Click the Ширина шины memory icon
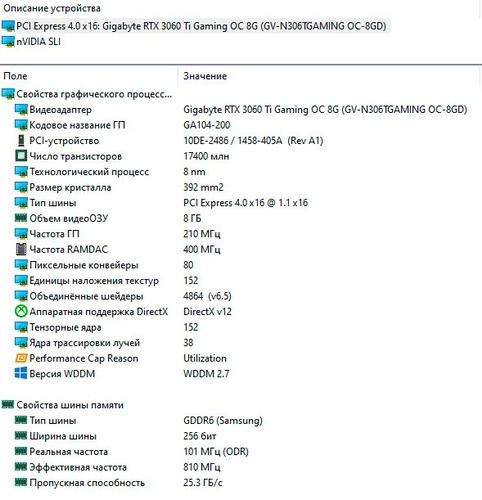 tap(21, 435)
